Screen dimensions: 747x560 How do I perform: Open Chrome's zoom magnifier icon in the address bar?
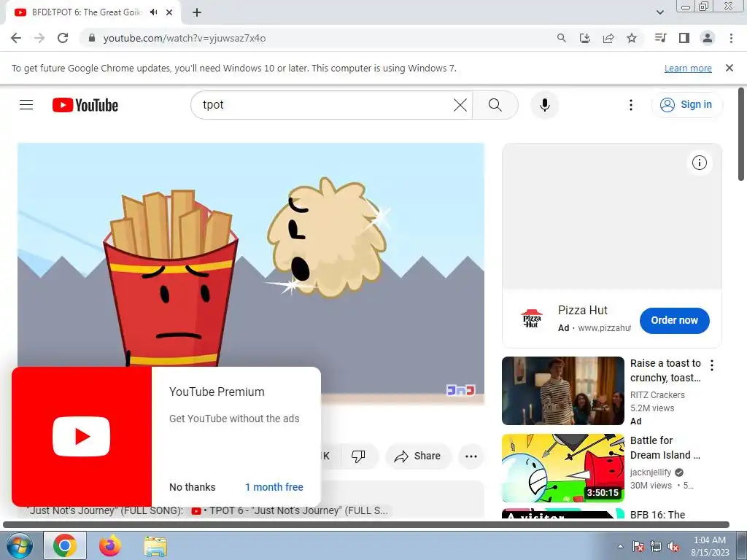click(x=562, y=38)
